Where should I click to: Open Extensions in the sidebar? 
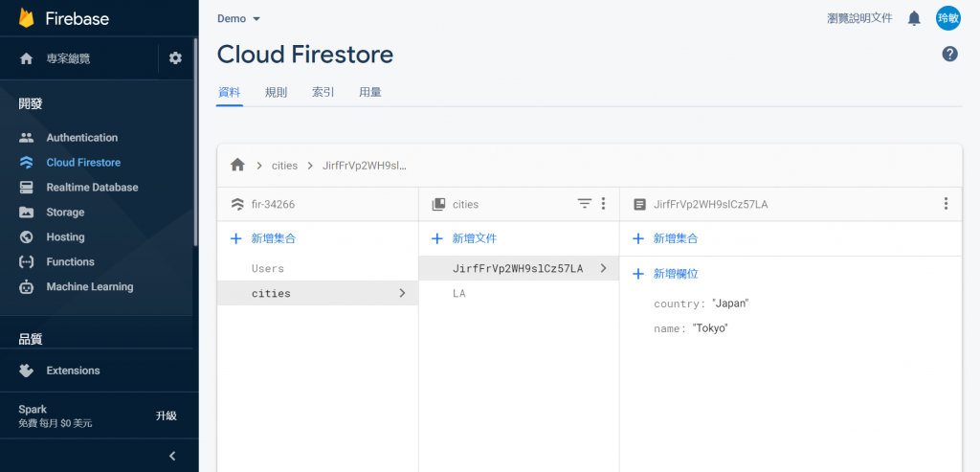click(x=73, y=371)
